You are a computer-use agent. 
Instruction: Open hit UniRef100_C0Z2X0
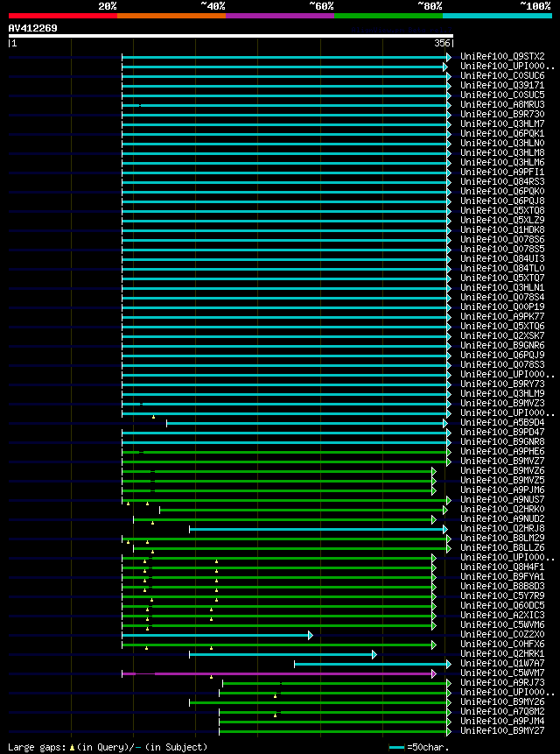[502, 635]
